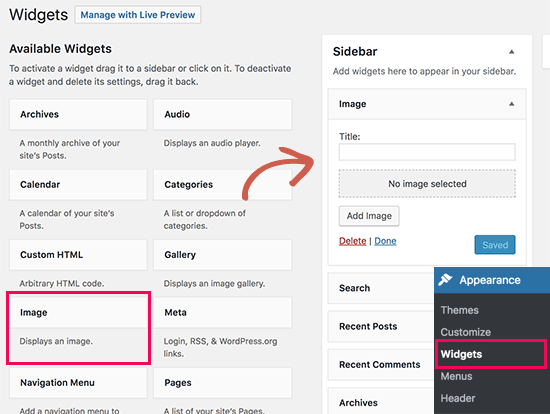Image resolution: width=550 pixels, height=414 pixels.
Task: Click the Add Image button
Action: [x=369, y=216]
